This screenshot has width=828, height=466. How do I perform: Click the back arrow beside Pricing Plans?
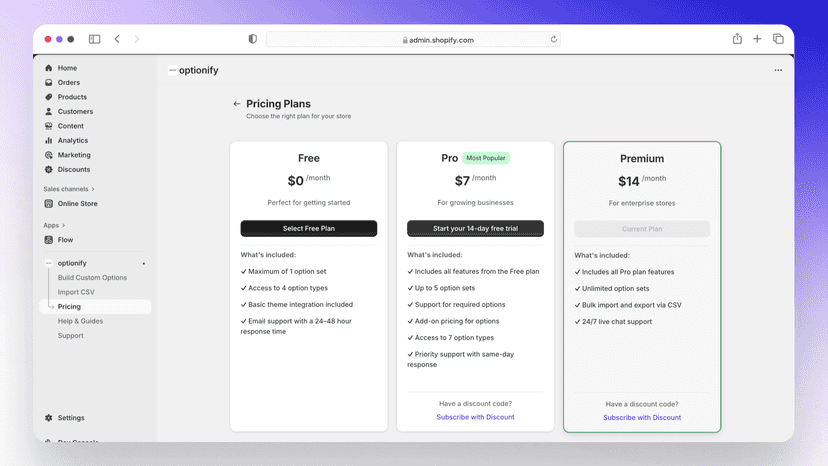coord(237,104)
